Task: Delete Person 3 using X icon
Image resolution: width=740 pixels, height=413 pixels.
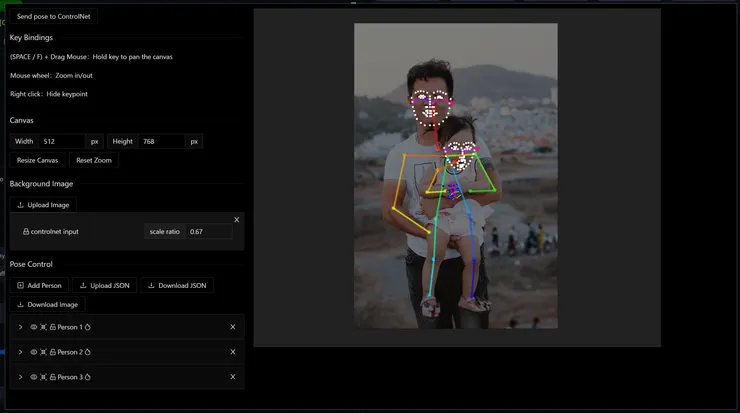Action: 233,377
